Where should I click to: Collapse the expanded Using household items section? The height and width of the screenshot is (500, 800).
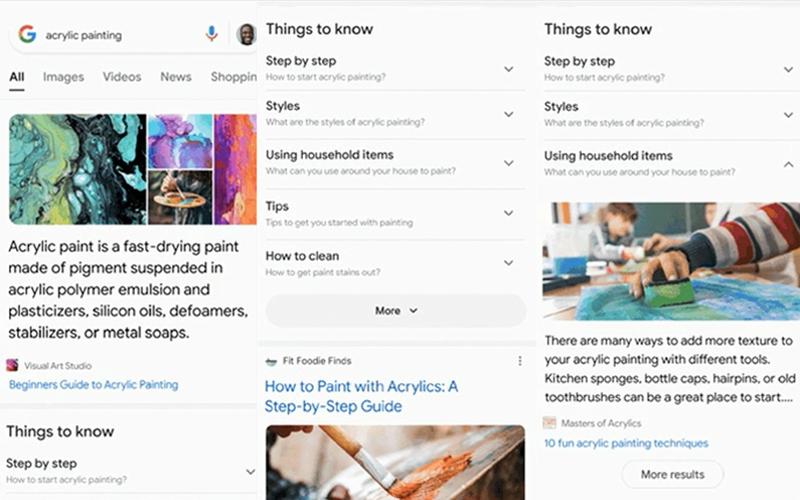(x=788, y=164)
